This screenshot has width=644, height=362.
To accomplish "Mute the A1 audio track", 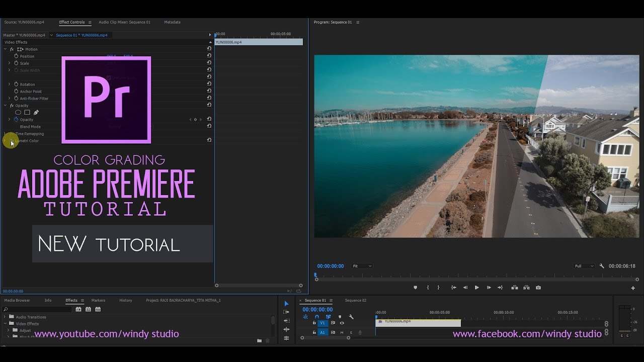I will 342,332.
